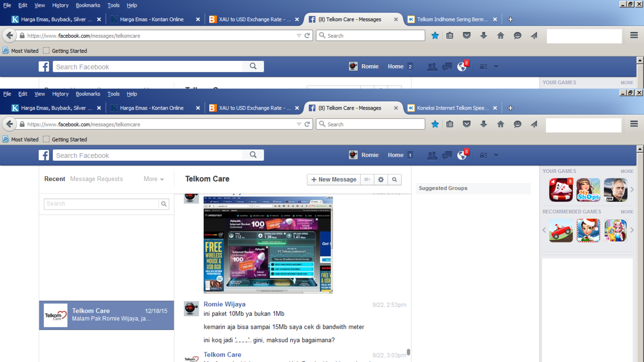644x362 pixels.
Task: Open the My Shops game icon
Action: pos(588,190)
